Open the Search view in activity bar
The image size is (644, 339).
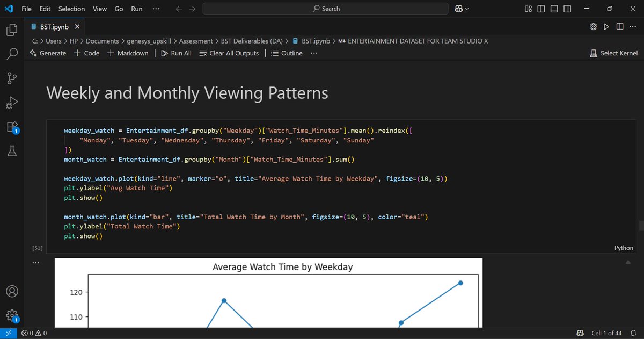click(12, 54)
